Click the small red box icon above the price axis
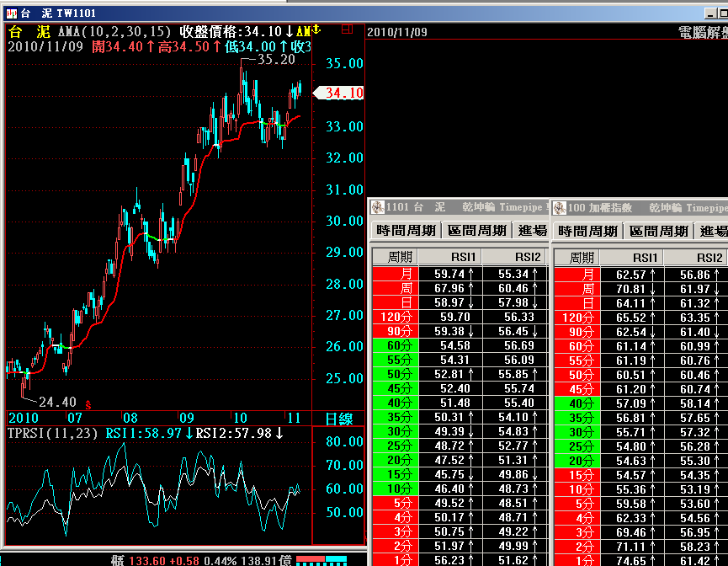The image size is (728, 566). pyautogui.click(x=346, y=28)
